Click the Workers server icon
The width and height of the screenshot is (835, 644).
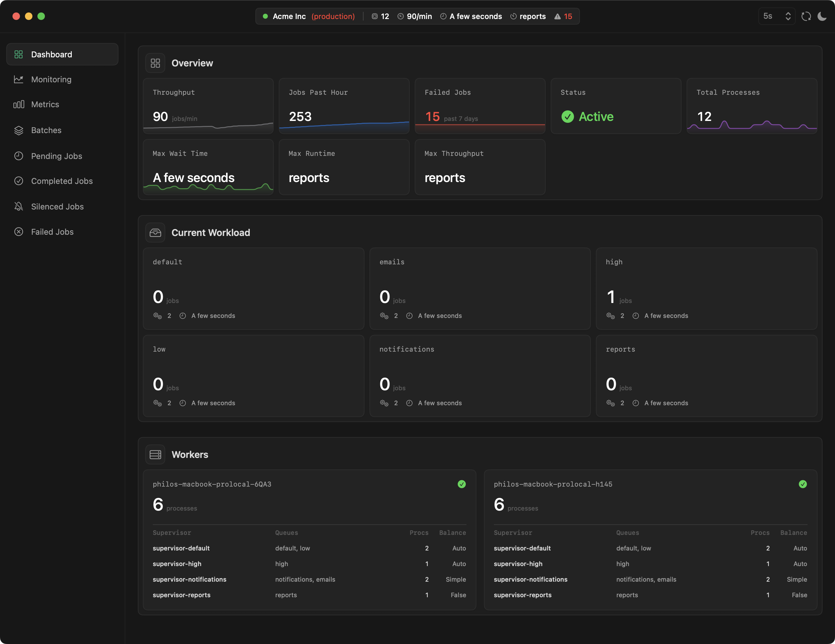tap(155, 454)
